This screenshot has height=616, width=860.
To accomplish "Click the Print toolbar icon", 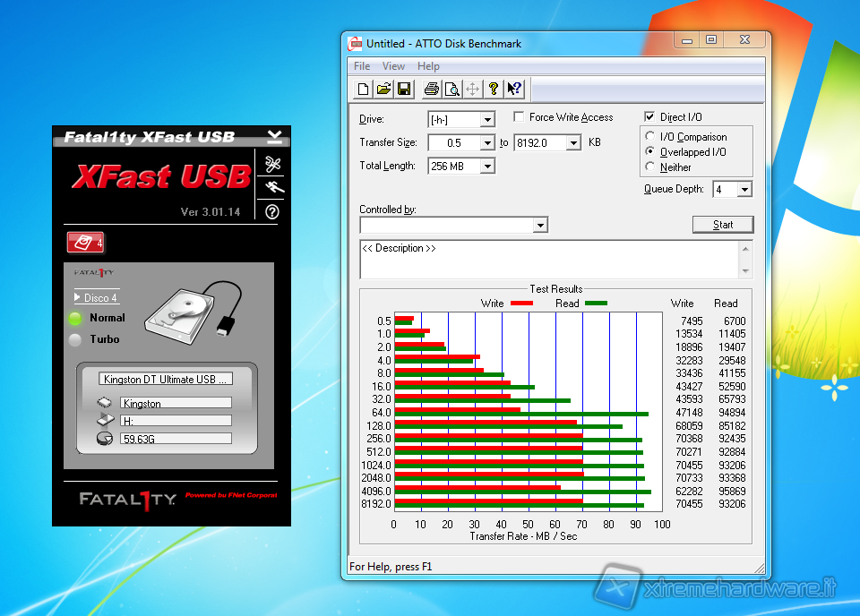I will (x=432, y=89).
